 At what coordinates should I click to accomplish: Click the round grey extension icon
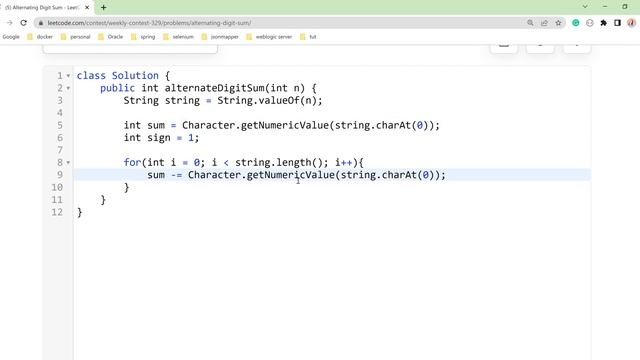point(589,23)
